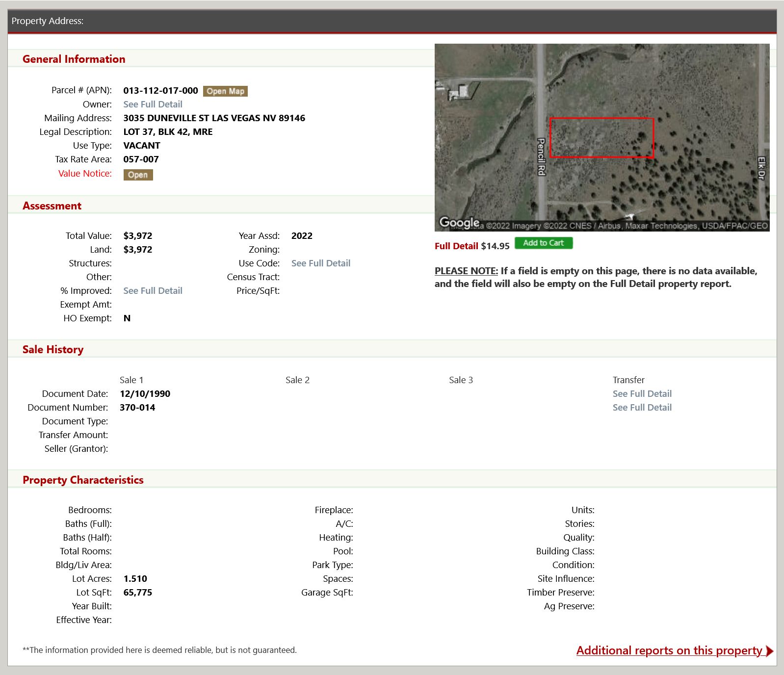Viewport: 784px width, 675px height.
Task: Add the Full Detail report to cart
Action: [543, 243]
